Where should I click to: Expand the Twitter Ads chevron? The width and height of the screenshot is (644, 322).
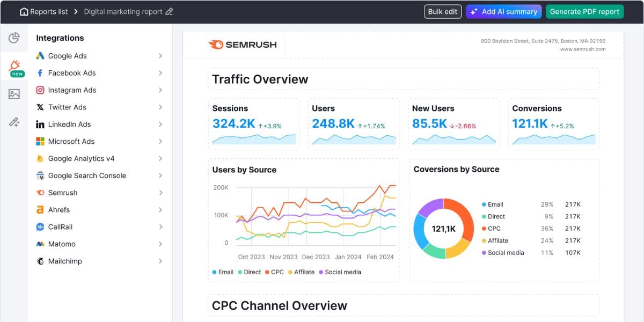[160, 107]
